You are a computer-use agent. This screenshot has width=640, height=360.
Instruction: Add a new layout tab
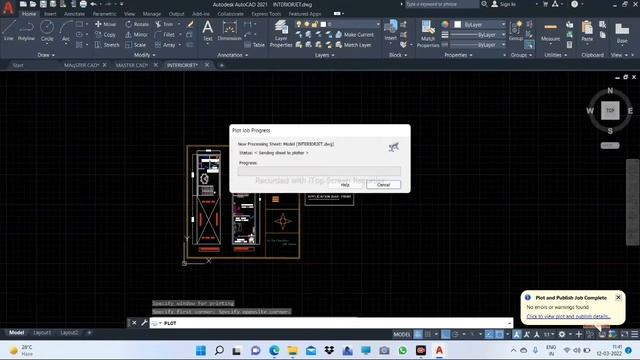coord(89,333)
